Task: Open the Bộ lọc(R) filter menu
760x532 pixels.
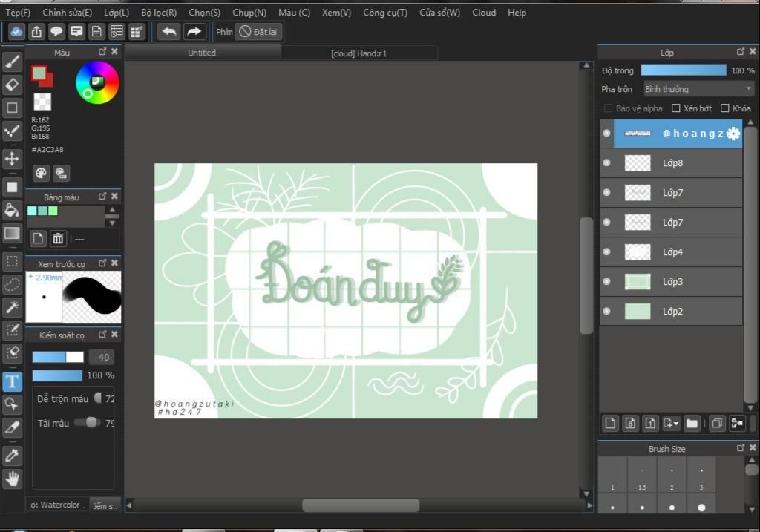Action: [x=159, y=13]
